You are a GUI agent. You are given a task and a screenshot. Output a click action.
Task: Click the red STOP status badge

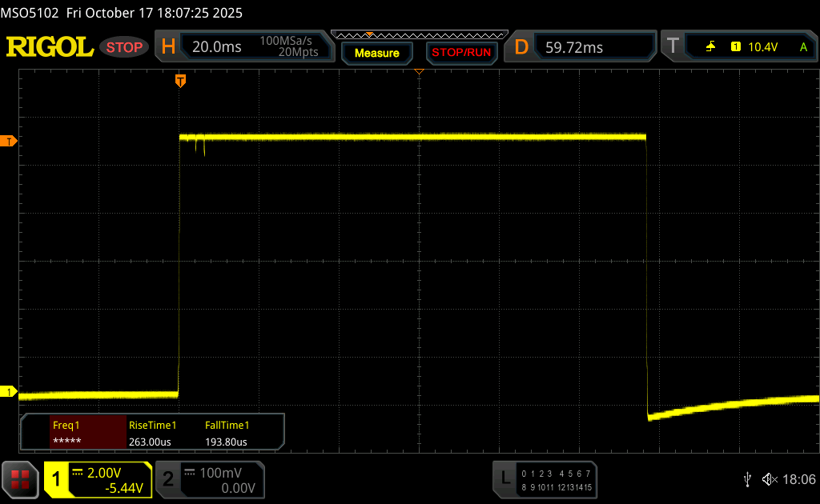125,47
